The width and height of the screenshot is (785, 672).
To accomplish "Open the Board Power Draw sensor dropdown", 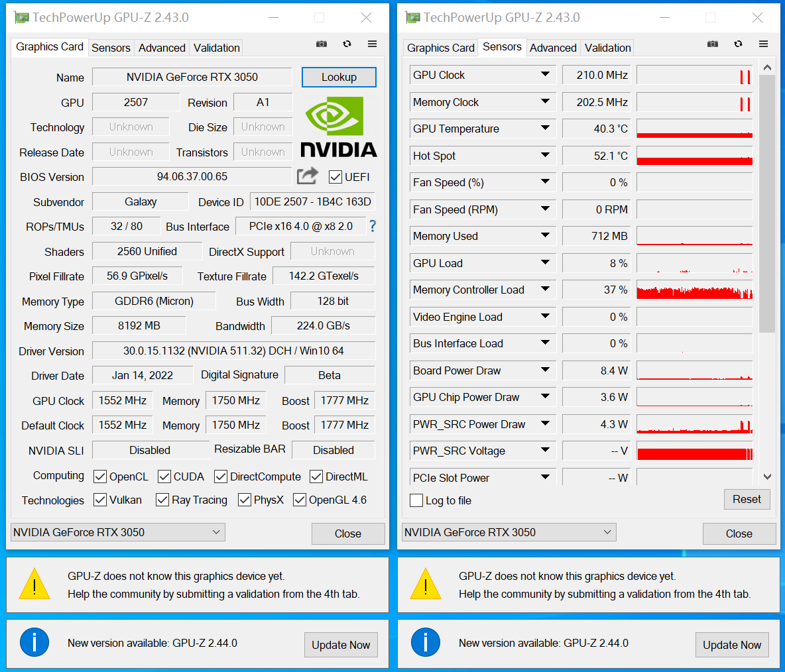I will point(545,370).
